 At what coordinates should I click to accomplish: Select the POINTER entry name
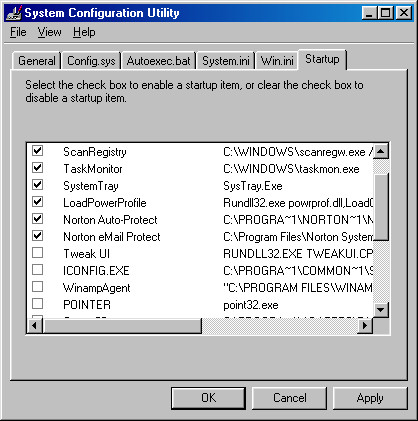pos(87,305)
